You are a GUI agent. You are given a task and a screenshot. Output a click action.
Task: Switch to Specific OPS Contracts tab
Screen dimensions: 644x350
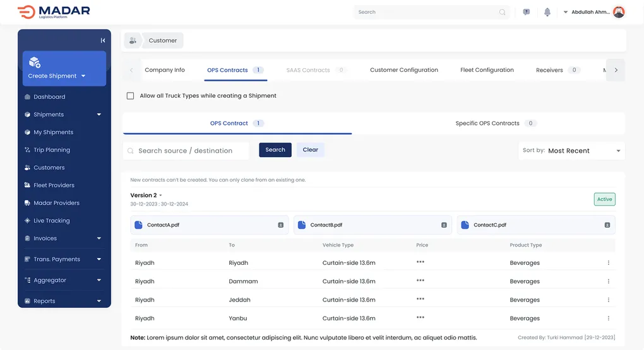click(x=488, y=124)
